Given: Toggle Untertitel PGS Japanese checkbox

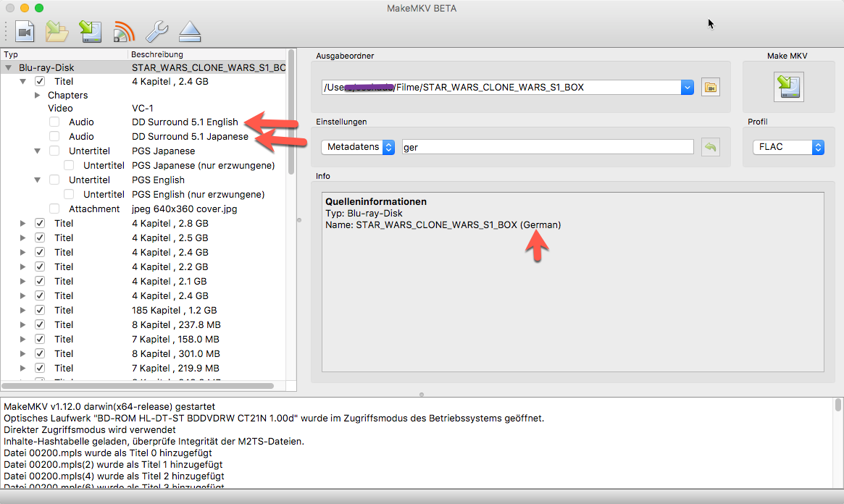Looking at the screenshot, I should [x=54, y=151].
